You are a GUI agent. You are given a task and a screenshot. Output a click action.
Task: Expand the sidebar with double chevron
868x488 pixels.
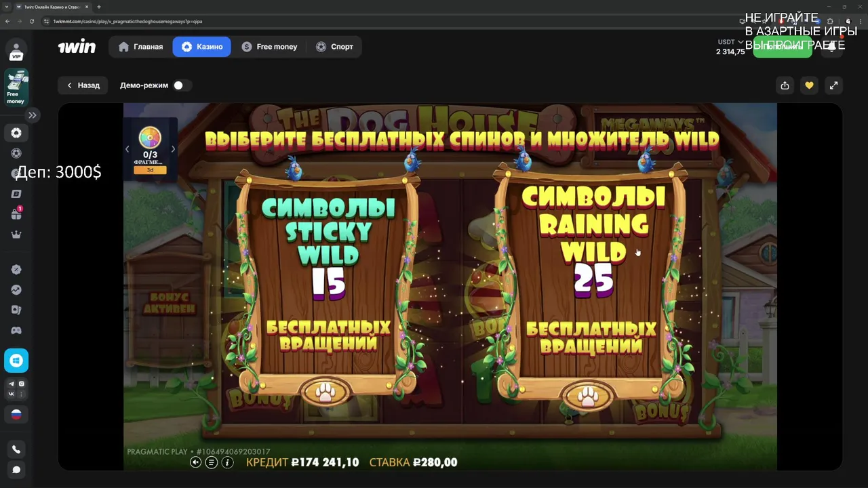[32, 115]
